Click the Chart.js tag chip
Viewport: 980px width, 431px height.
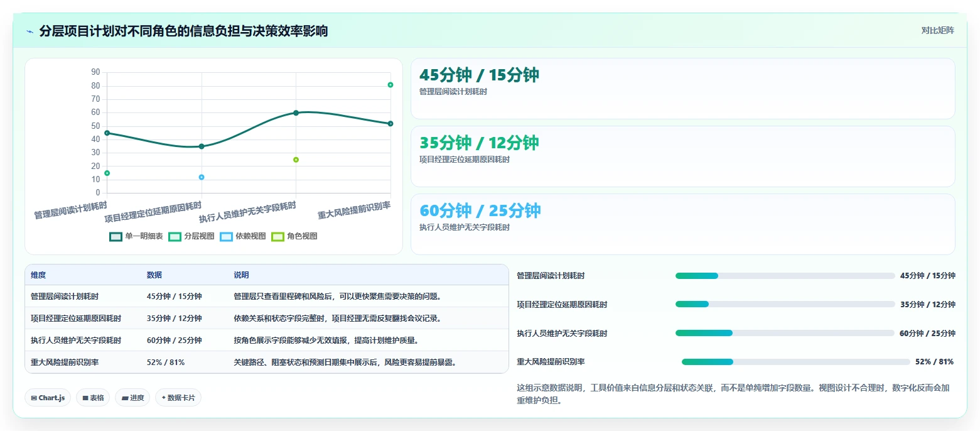48,398
